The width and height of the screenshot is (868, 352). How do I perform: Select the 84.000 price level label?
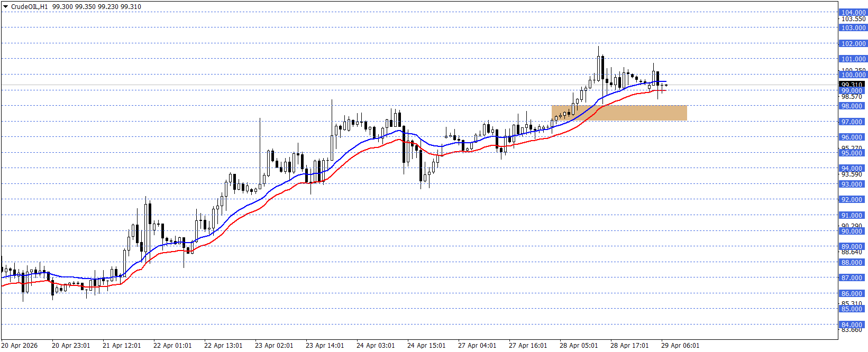point(853,325)
